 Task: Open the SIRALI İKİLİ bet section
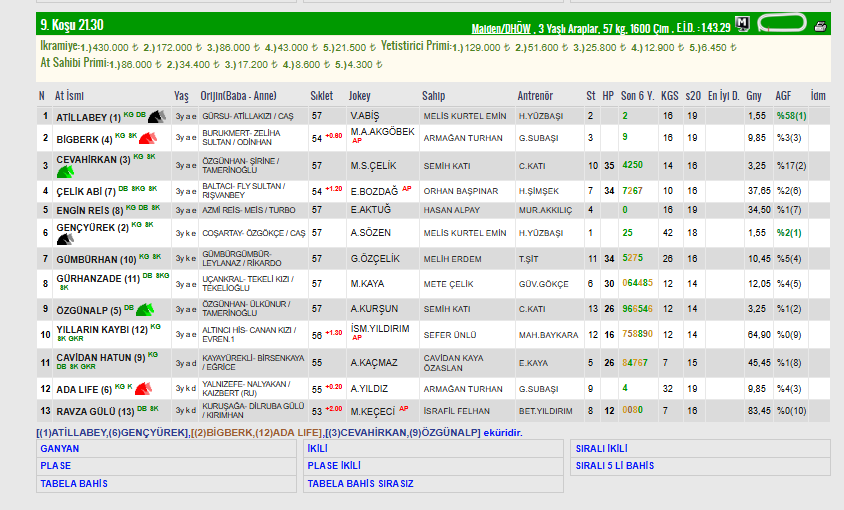pyautogui.click(x=601, y=449)
